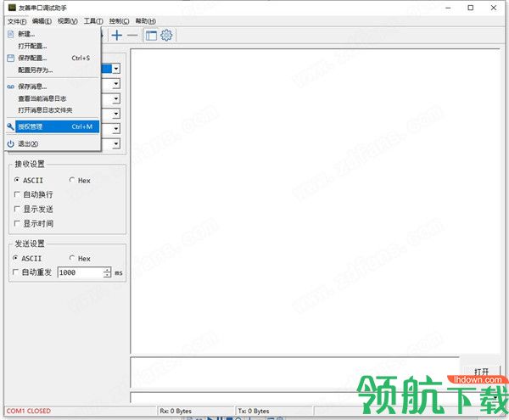
Task: Select Hex under 发送设置
Action: [x=80, y=258]
